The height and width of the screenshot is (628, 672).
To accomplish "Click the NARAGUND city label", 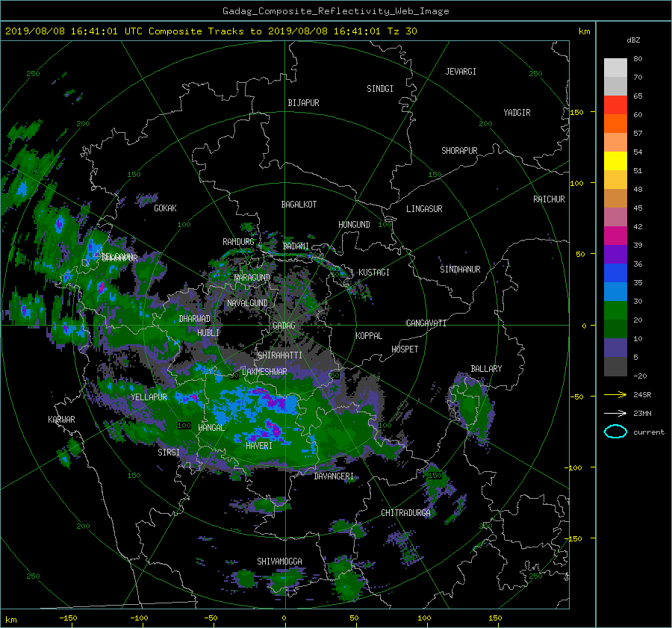I will (x=252, y=278).
